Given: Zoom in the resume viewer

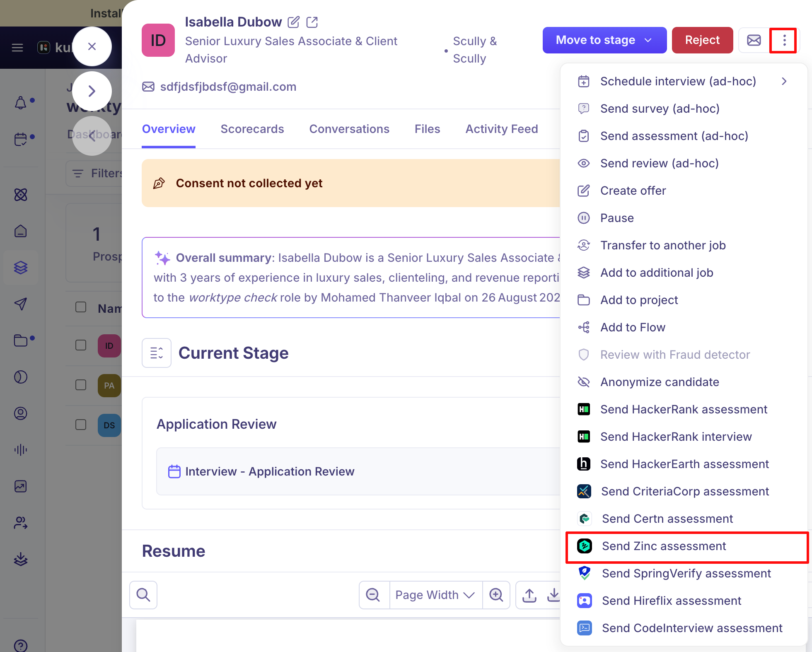Looking at the screenshot, I should click(x=496, y=595).
